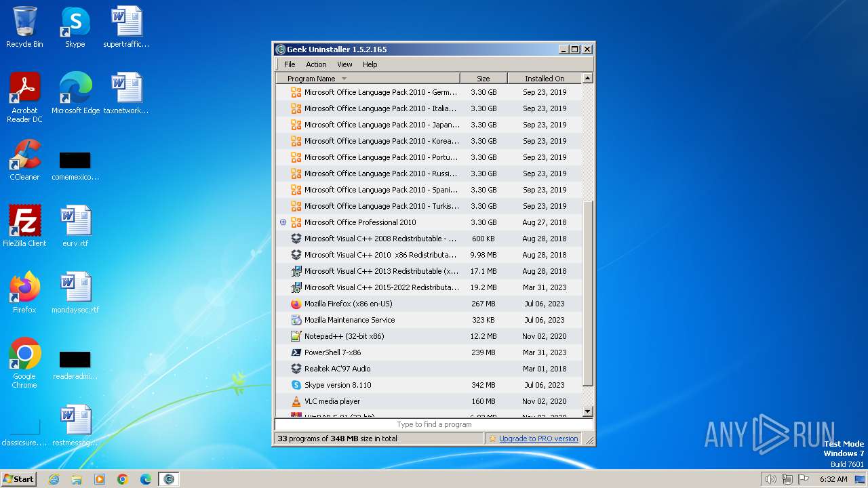The height and width of the screenshot is (488, 868).
Task: Launch Microsoft Edge desktop shortcut
Action: coord(75,94)
